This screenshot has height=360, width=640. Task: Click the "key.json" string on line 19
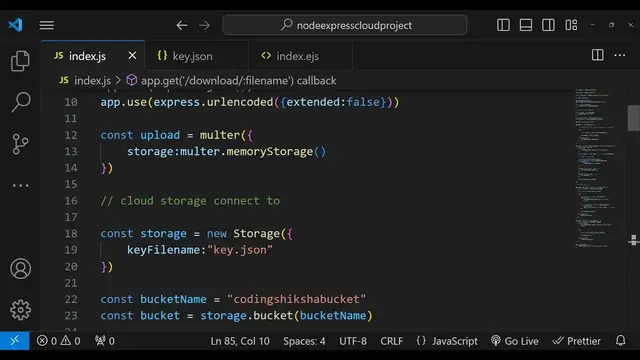(x=240, y=250)
